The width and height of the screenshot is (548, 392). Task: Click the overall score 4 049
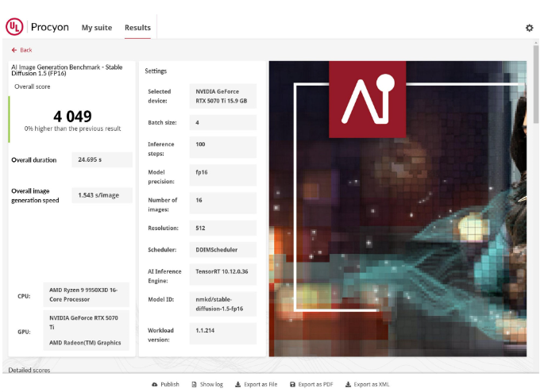click(x=73, y=116)
